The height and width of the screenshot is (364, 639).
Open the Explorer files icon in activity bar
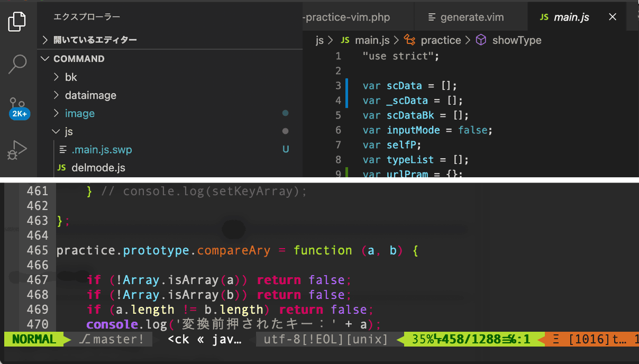[x=17, y=22]
